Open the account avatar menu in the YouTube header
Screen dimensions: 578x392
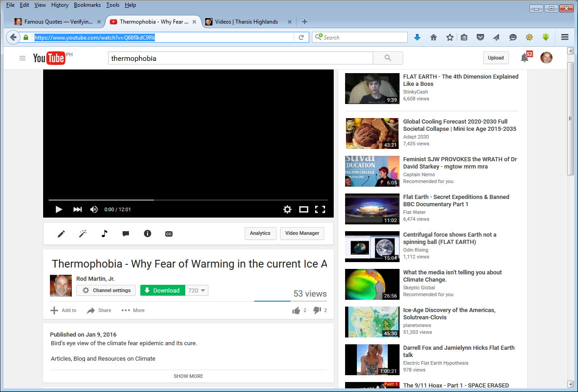(546, 58)
